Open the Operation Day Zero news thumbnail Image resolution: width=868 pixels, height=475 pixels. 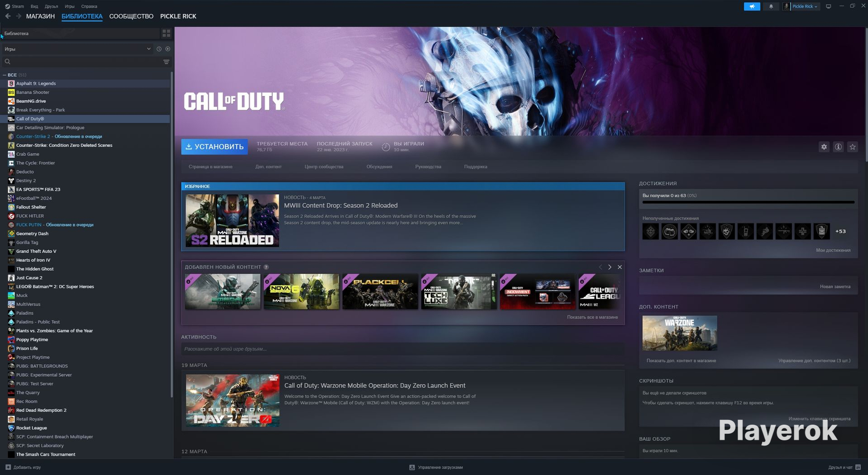click(233, 400)
